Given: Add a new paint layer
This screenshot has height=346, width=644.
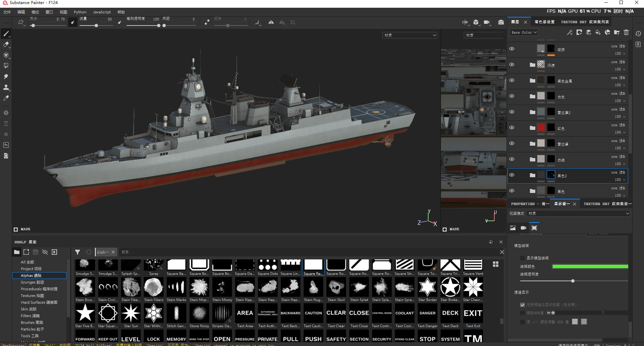Looking at the screenshot, I should [589, 32].
